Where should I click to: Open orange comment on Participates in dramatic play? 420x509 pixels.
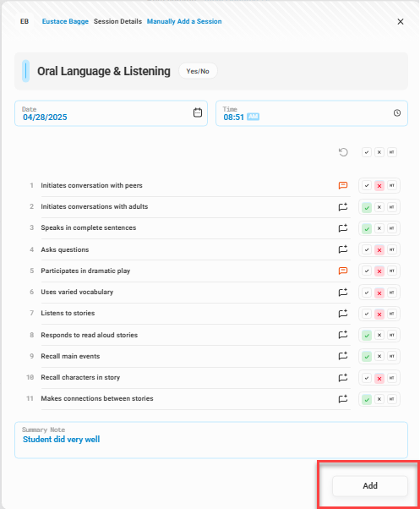pyautogui.click(x=343, y=271)
